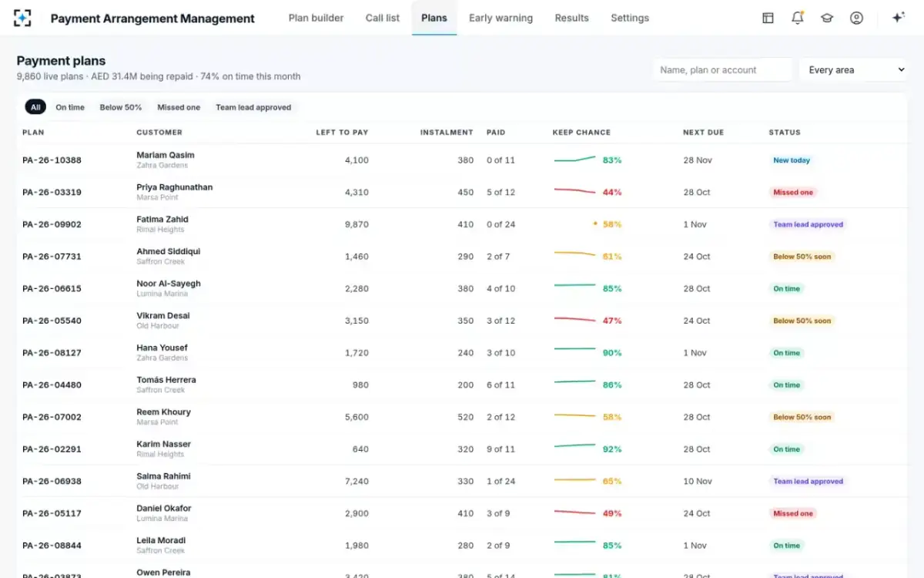The width and height of the screenshot is (924, 578).
Task: Open plan PA-26-05540
Action: (52, 321)
